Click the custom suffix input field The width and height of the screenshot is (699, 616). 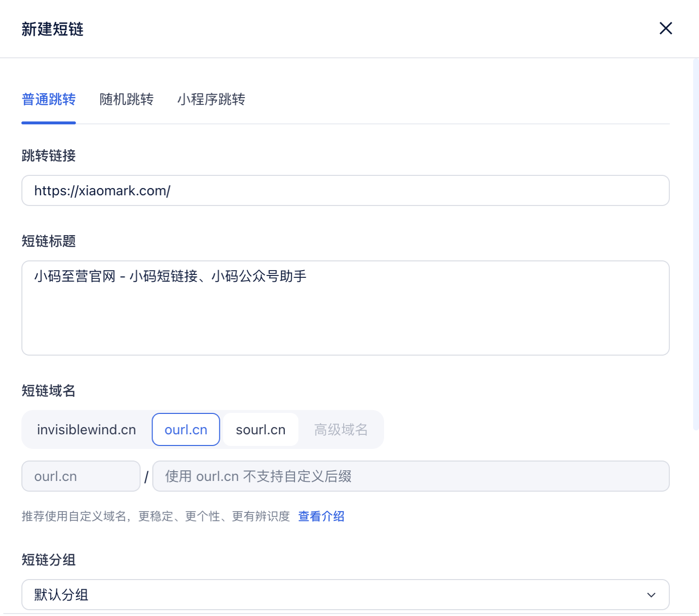click(x=411, y=476)
